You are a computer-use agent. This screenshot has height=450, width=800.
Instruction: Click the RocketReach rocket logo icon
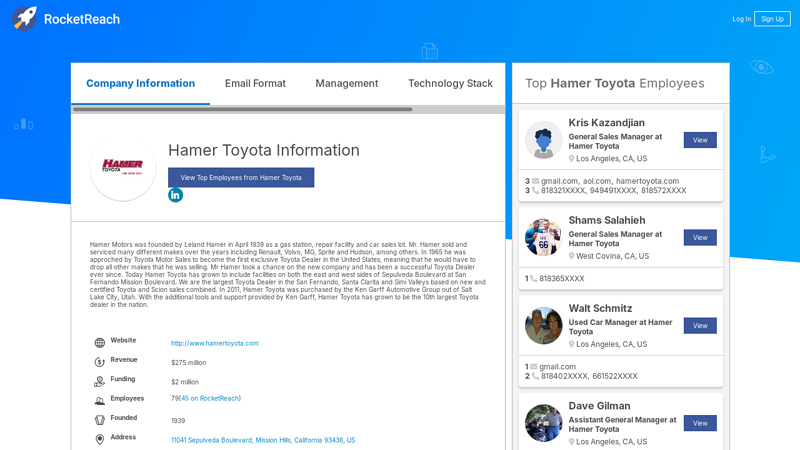pyautogui.click(x=24, y=19)
